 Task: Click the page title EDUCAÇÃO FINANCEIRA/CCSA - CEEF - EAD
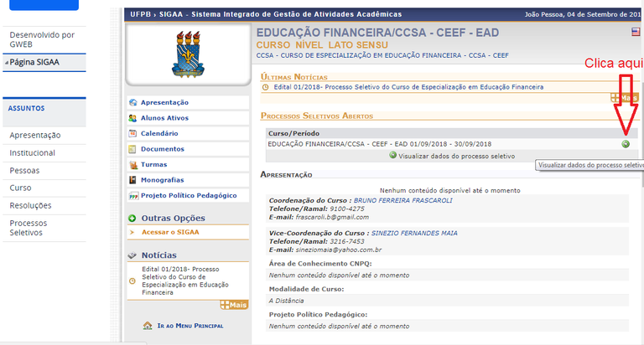coord(377,33)
